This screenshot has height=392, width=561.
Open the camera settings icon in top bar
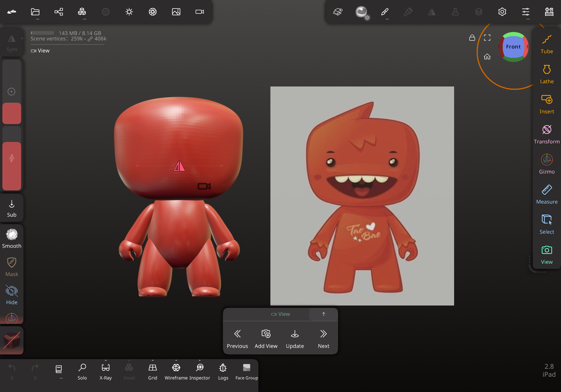pyautogui.click(x=200, y=12)
